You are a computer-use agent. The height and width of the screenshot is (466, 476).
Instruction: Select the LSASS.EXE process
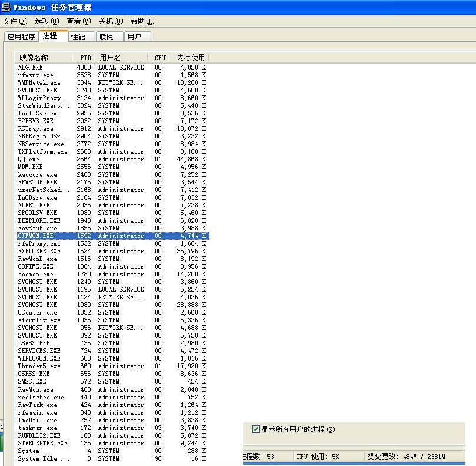coord(113,343)
